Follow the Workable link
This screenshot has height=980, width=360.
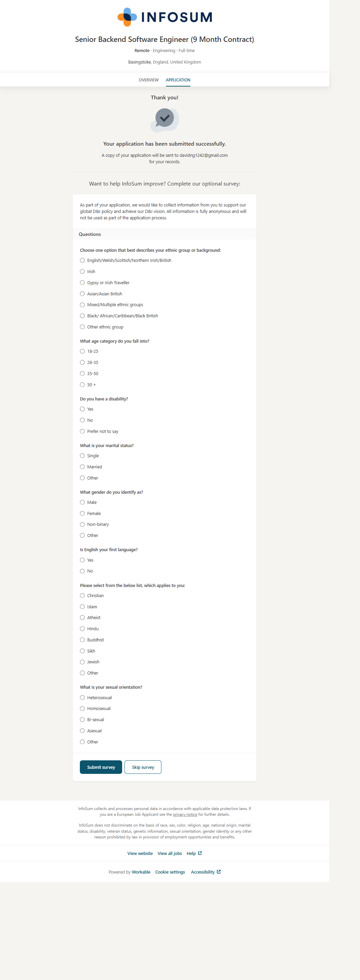141,872
